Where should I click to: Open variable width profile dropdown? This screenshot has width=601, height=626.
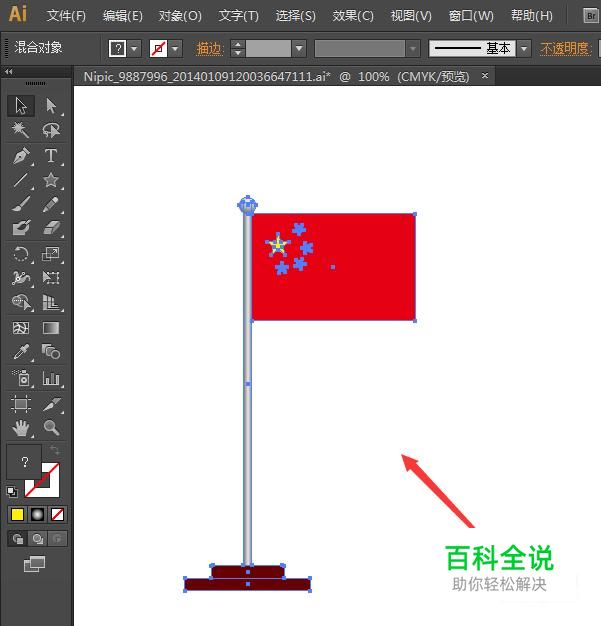(x=413, y=49)
